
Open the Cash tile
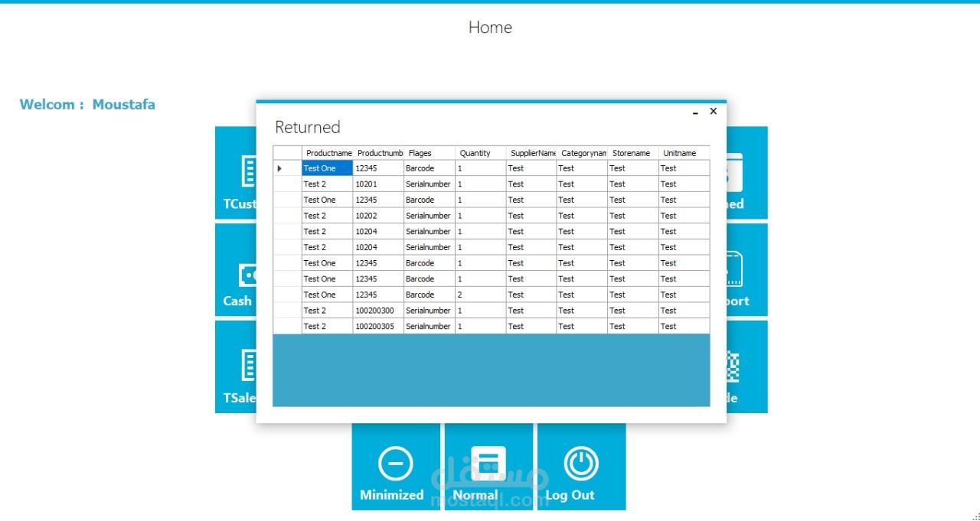tap(236, 270)
